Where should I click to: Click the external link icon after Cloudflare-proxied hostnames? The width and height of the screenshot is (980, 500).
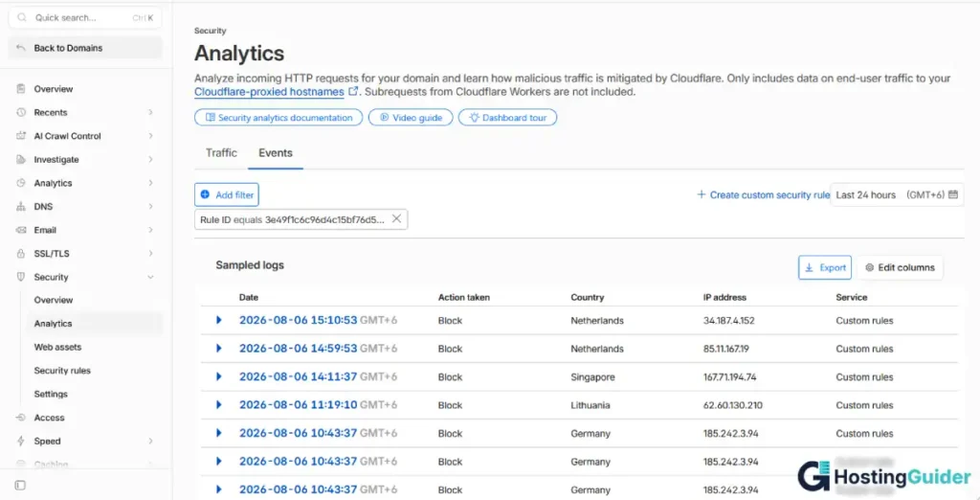[353, 92]
